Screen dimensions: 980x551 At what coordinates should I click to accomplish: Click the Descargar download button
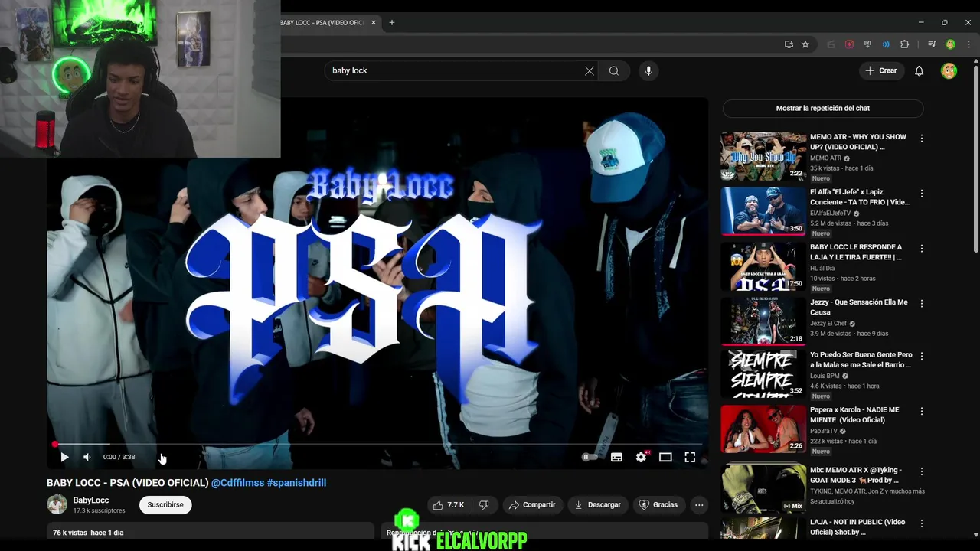[597, 505]
